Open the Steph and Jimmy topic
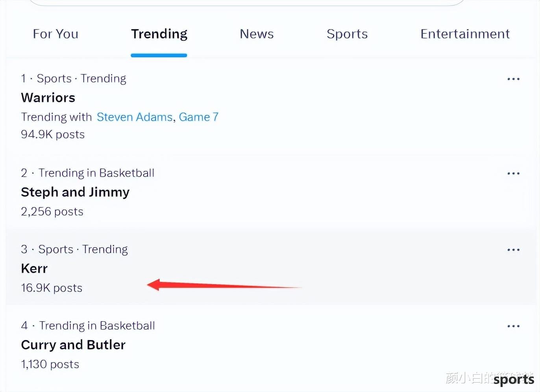 [x=75, y=192]
